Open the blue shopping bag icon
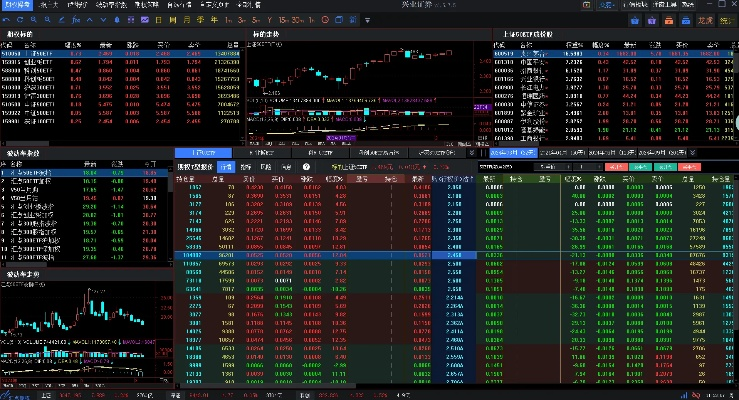739x400 pixels. (635, 20)
